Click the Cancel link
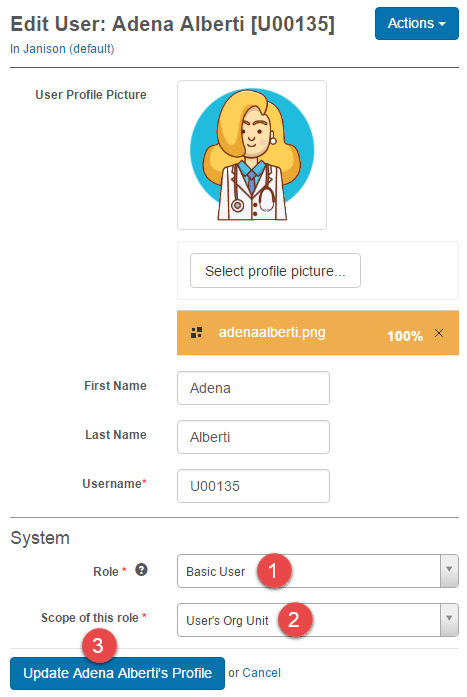This screenshot has width=467, height=697. click(x=261, y=673)
